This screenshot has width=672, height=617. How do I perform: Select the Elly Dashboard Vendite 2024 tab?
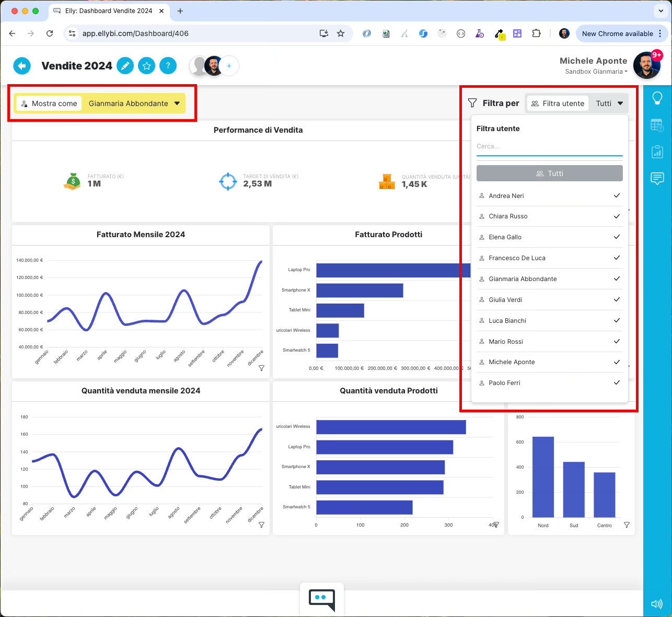tap(109, 10)
